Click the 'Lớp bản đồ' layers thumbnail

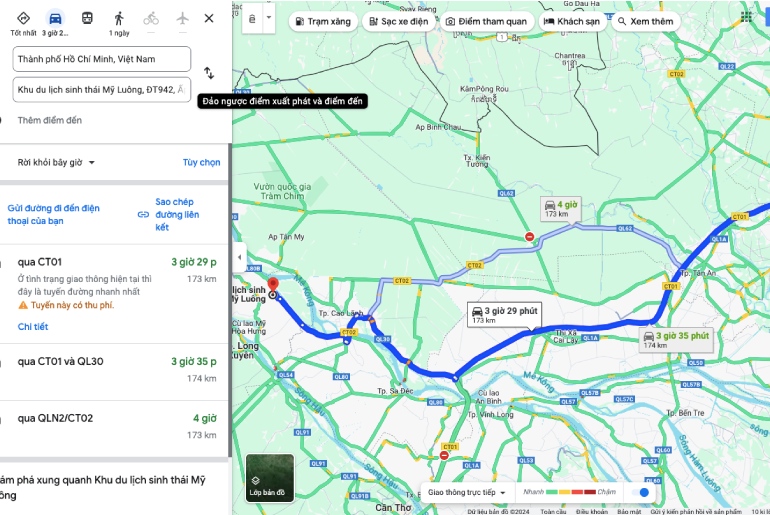270,478
